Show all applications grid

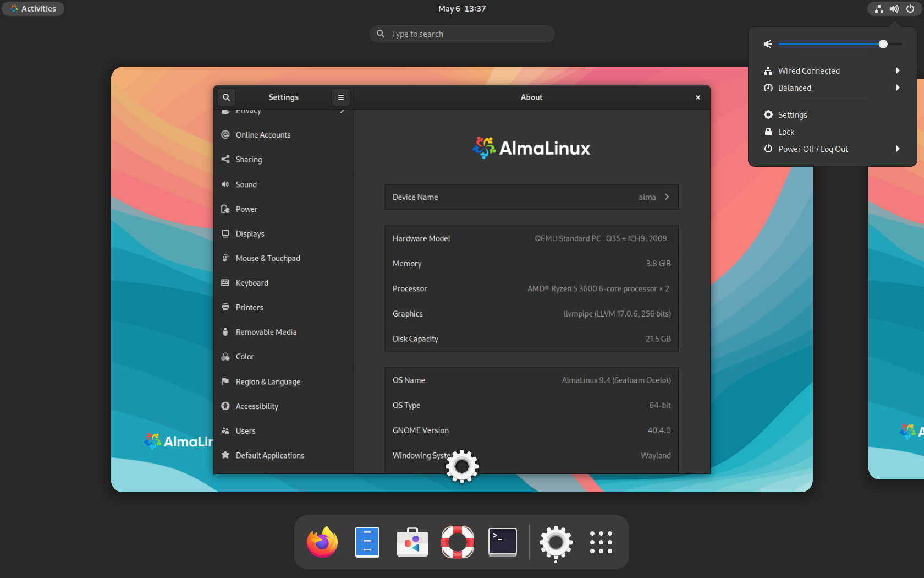tap(601, 542)
